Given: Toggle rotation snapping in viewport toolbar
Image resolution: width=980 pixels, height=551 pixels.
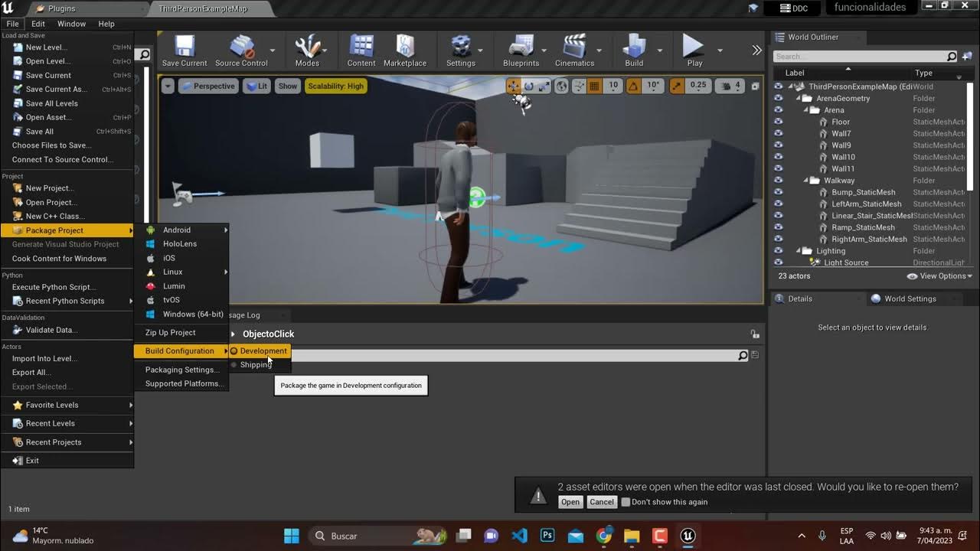Looking at the screenshot, I should tap(633, 86).
